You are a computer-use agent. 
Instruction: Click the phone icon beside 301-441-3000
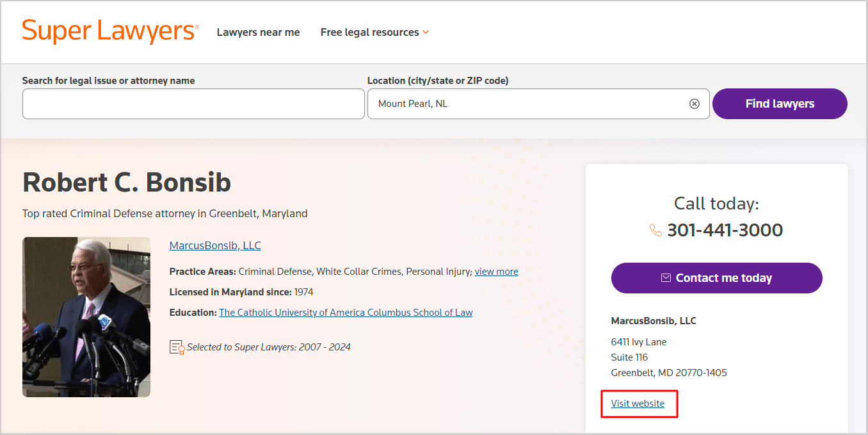(x=655, y=230)
